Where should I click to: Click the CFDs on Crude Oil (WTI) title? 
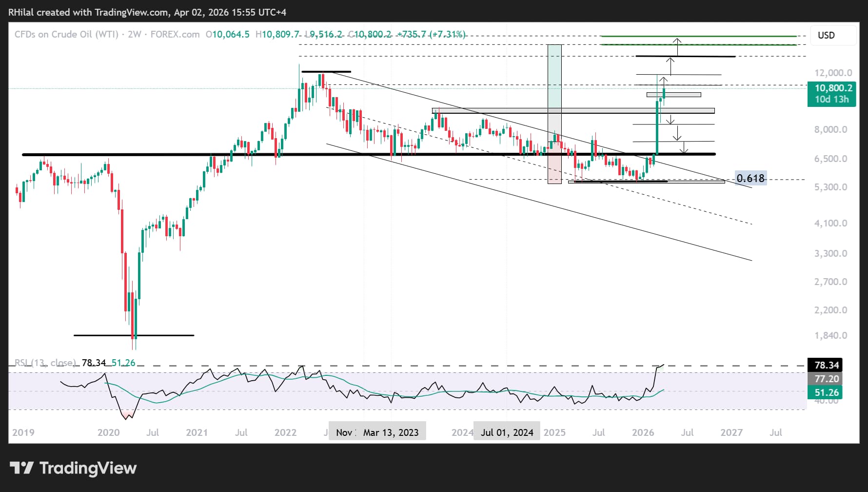pyautogui.click(x=66, y=34)
